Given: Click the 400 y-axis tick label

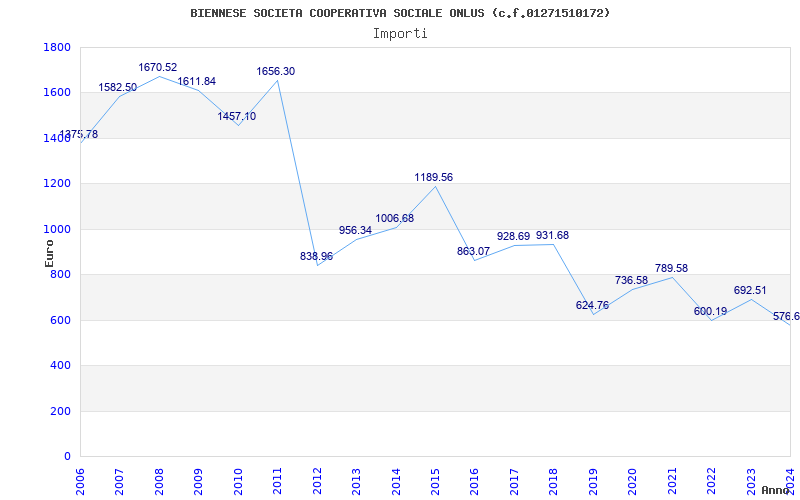Looking at the screenshot, I should point(61,366).
